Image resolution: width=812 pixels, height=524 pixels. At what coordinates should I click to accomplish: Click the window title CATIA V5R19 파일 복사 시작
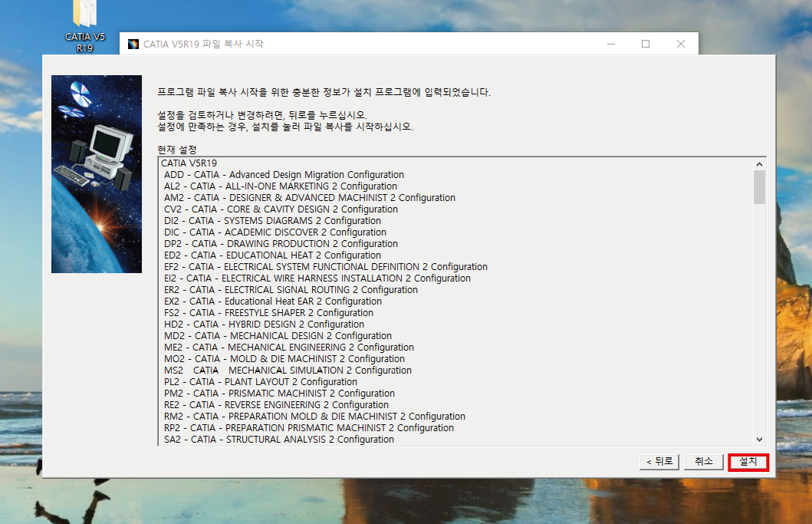[203, 44]
